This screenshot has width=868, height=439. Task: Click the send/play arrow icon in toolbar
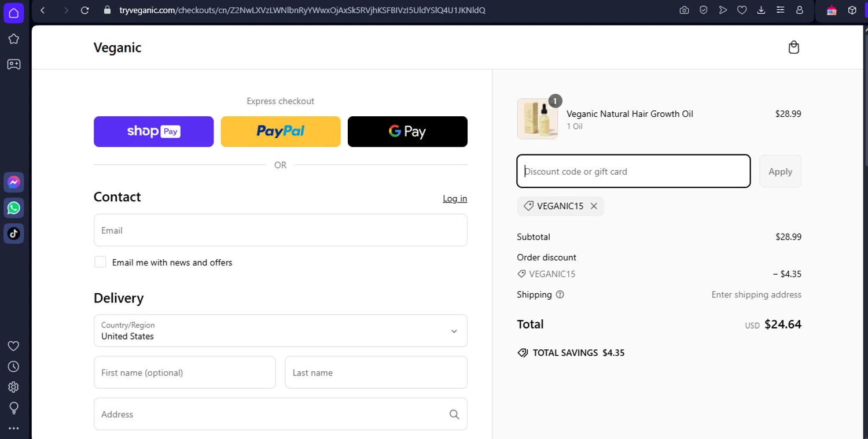coord(723,10)
